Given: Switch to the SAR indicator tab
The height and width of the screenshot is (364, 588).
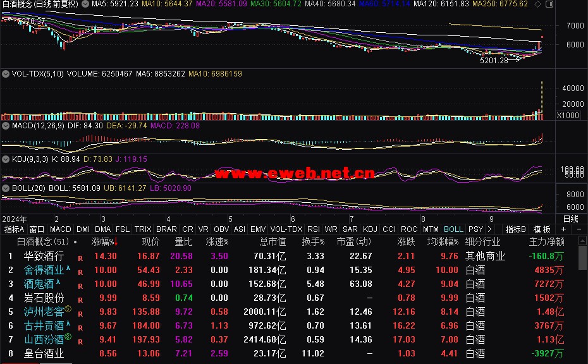Looking at the screenshot, I should tap(350, 229).
